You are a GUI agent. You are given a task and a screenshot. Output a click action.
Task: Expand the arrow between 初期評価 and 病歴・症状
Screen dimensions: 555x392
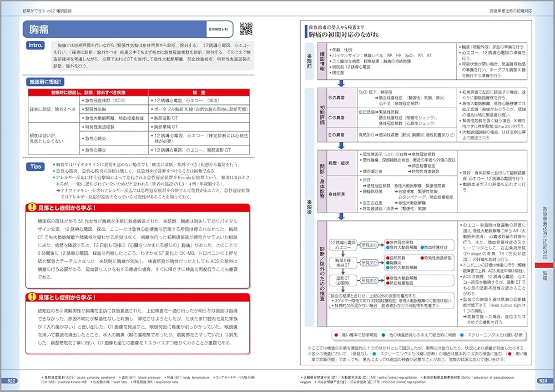pos(340,147)
